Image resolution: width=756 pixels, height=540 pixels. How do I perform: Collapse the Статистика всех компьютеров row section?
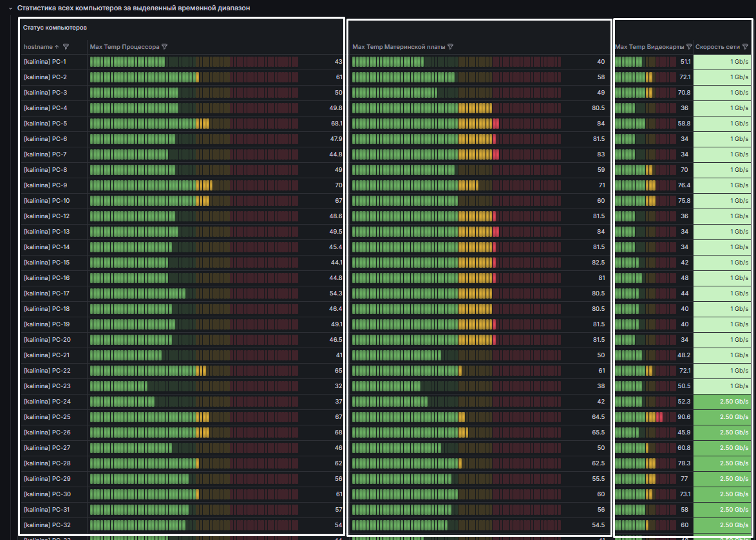[10, 8]
